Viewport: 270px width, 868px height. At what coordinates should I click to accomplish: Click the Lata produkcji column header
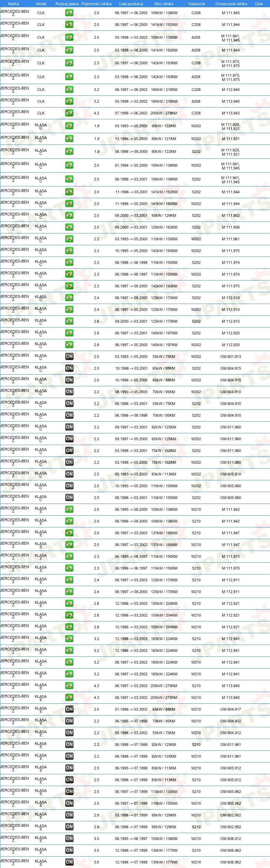[x=131, y=4]
